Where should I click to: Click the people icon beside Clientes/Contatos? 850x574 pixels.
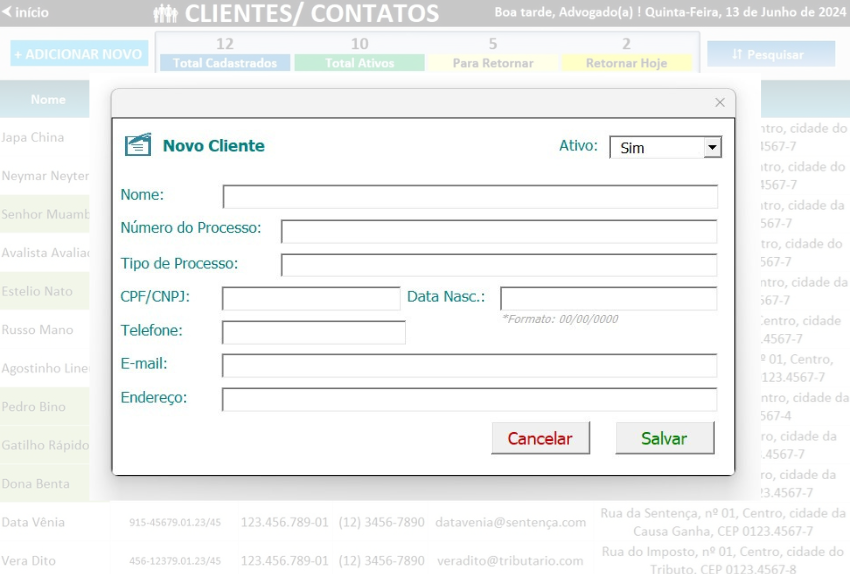[x=166, y=13]
